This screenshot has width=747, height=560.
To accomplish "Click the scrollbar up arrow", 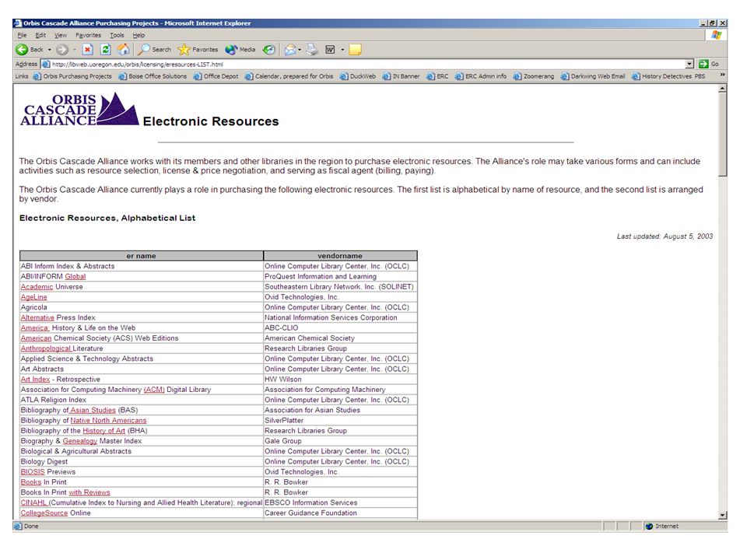I will point(722,89).
